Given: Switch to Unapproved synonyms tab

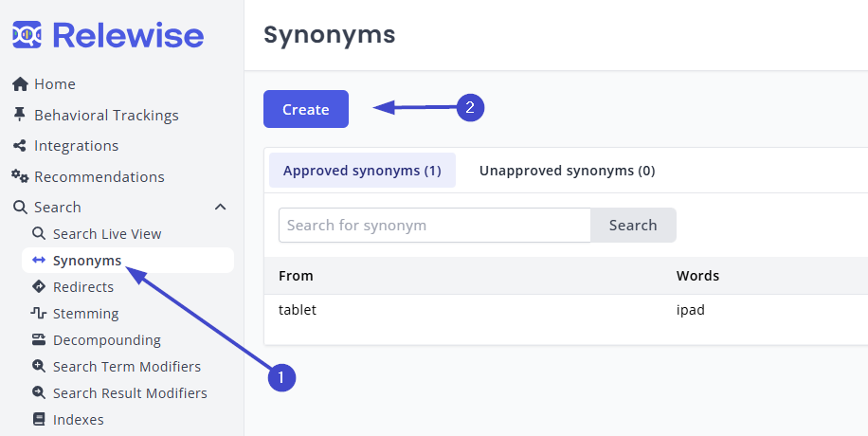Looking at the screenshot, I should [x=567, y=170].
